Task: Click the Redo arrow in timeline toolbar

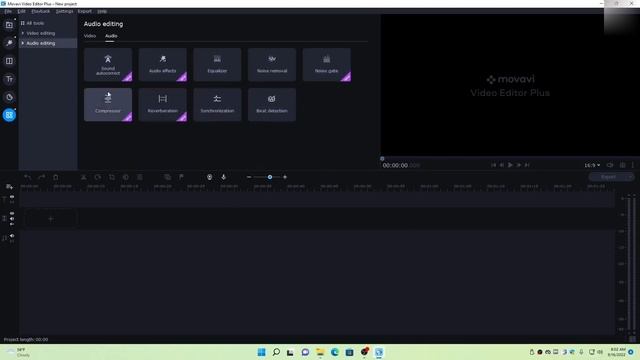Action: pos(42,177)
